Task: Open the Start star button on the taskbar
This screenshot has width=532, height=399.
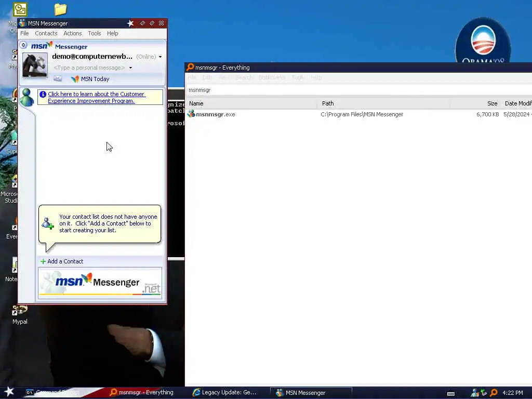Action: tap(9, 392)
